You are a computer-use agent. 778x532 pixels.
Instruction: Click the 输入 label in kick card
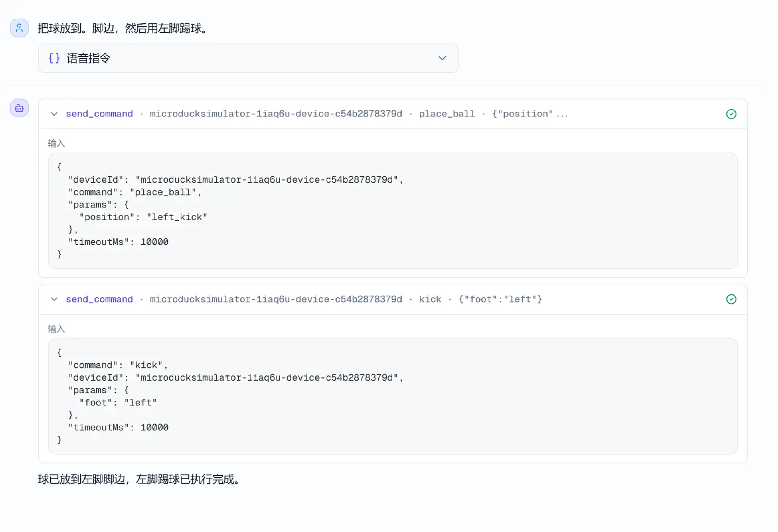(56, 329)
